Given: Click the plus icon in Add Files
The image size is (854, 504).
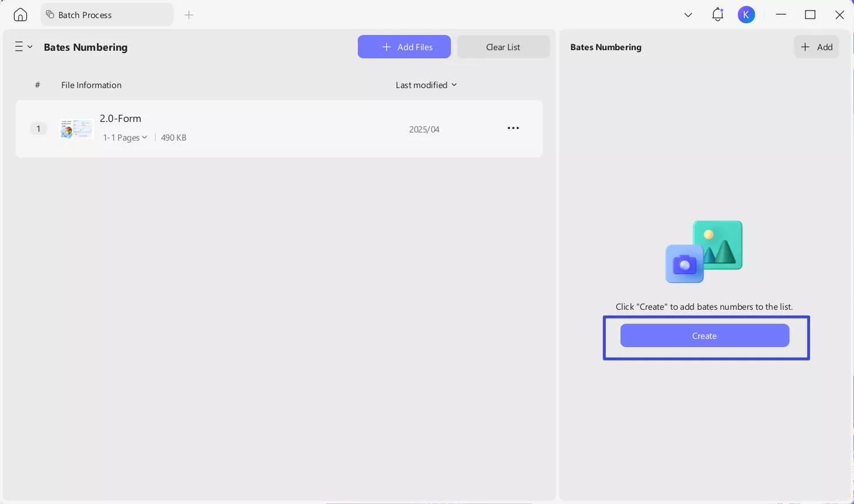Looking at the screenshot, I should pyautogui.click(x=386, y=47).
